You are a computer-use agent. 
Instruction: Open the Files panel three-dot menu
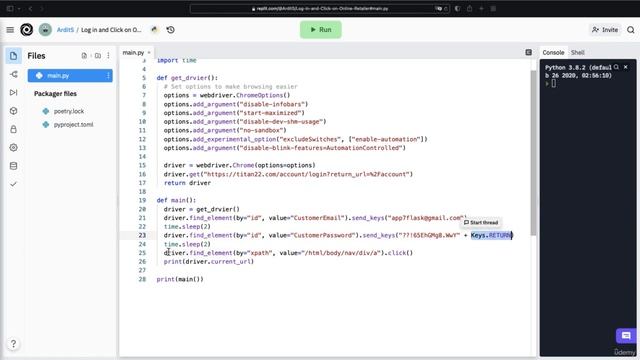click(x=108, y=56)
